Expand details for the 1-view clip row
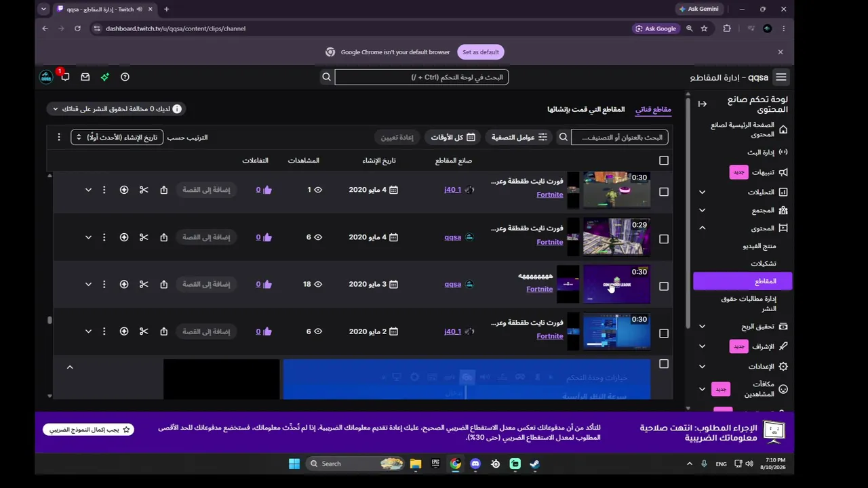 88,190
